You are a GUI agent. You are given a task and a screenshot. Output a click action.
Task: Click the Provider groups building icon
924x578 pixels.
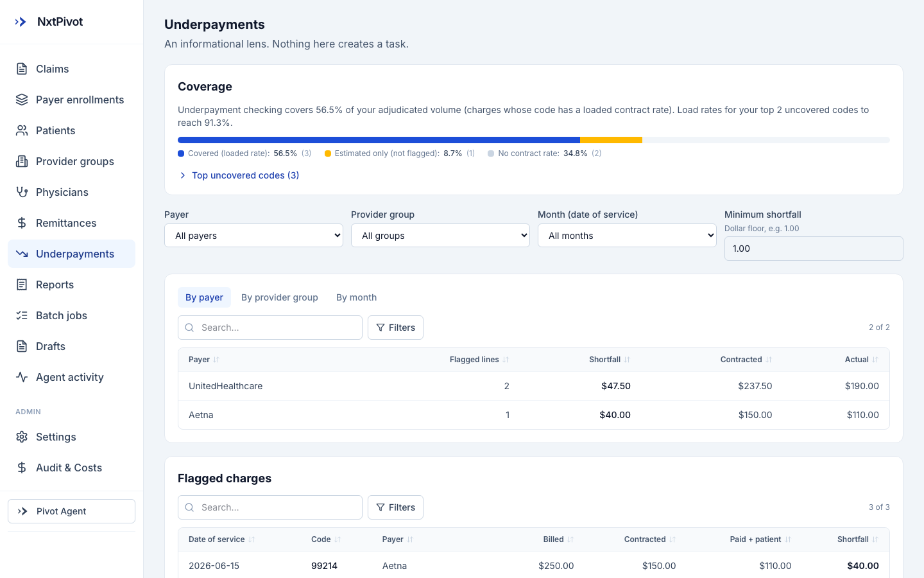(22, 161)
